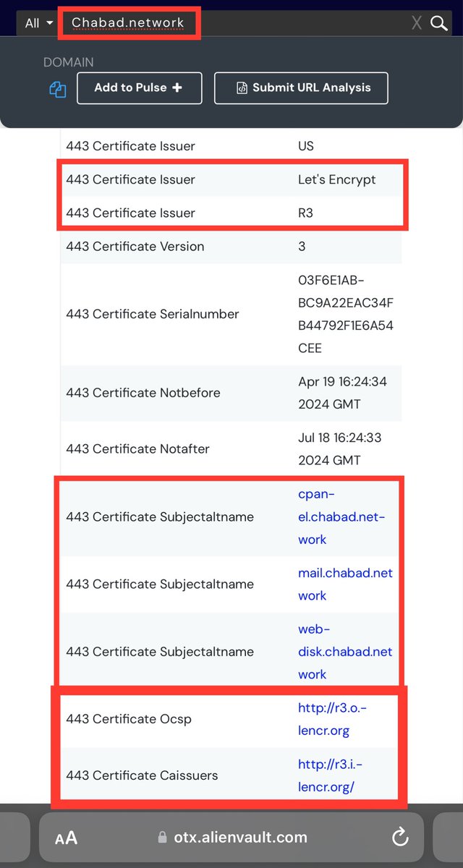Click the Submit URL Analysis button
The width and height of the screenshot is (463, 868).
(x=301, y=88)
